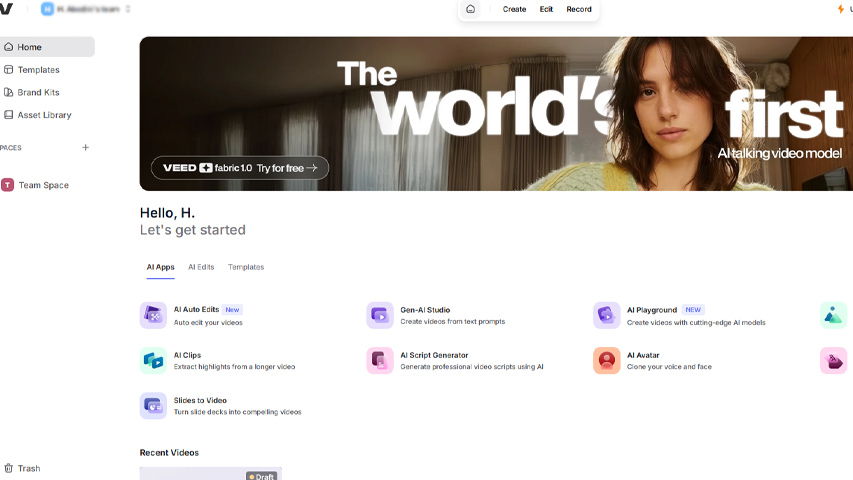Image resolution: width=853 pixels, height=480 pixels.
Task: Switch to the AI Edits tab
Action: coord(201,267)
